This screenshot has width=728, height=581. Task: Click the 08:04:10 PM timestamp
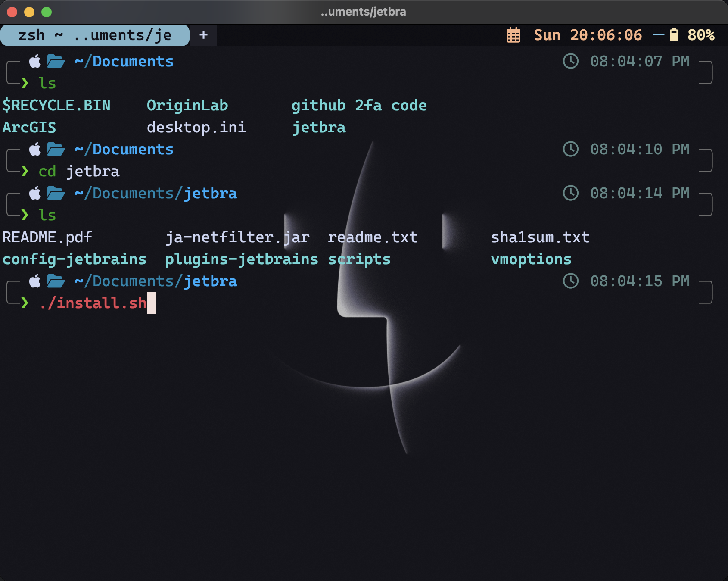[x=640, y=149]
